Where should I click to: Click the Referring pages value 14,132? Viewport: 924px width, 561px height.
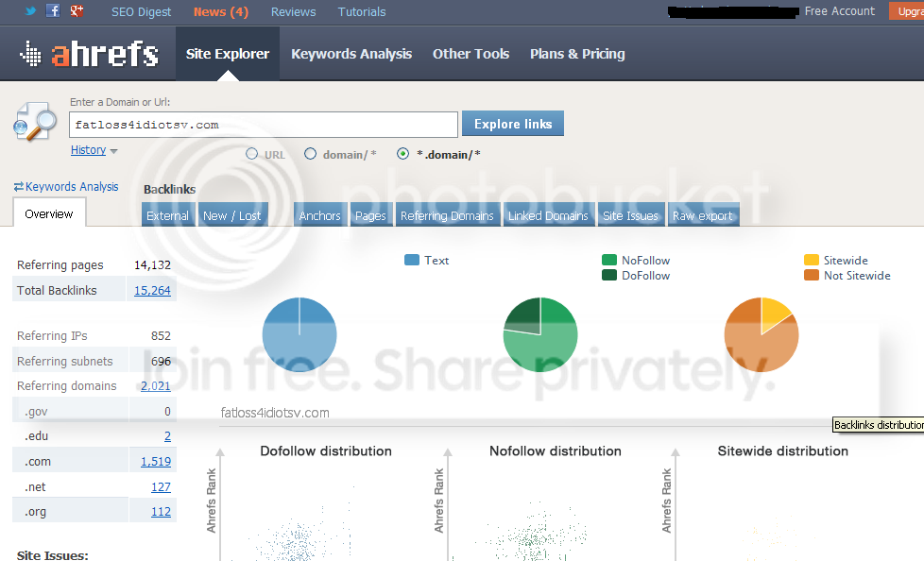152,265
